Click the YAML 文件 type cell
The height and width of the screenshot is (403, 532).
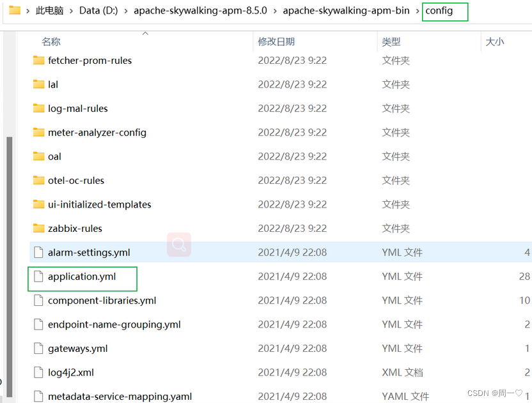[x=405, y=397]
